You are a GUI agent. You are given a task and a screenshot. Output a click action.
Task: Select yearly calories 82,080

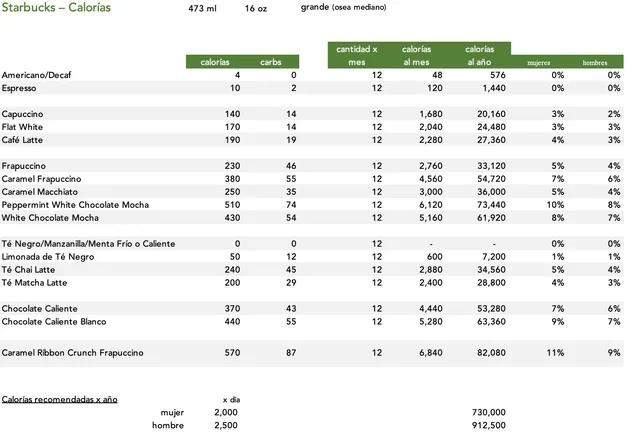491,353
